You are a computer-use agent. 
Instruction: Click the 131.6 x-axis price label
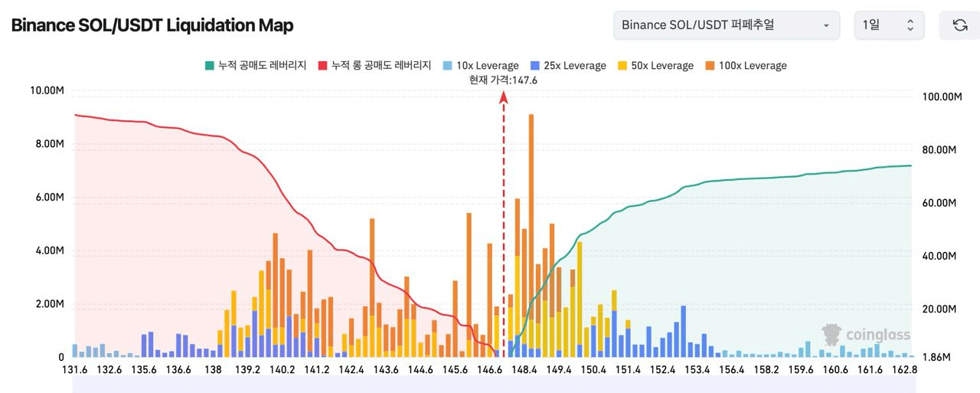(74, 369)
